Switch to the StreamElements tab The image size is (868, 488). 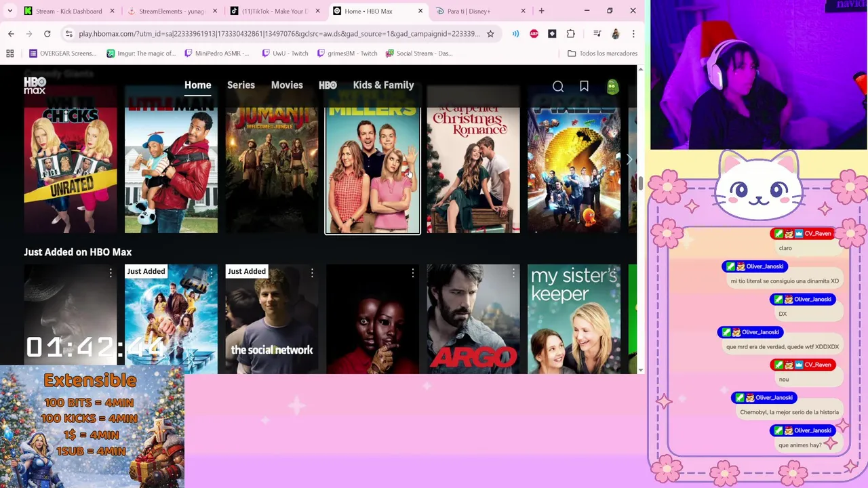coord(172,11)
